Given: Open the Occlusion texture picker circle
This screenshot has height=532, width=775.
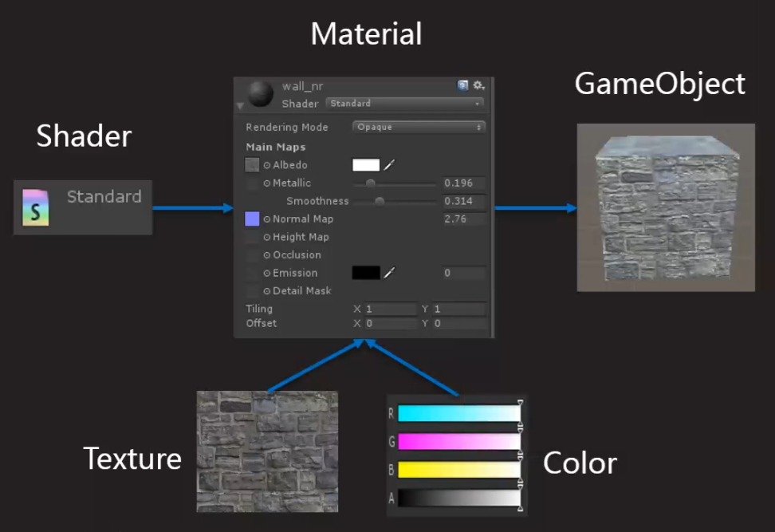Looking at the screenshot, I should [267, 255].
